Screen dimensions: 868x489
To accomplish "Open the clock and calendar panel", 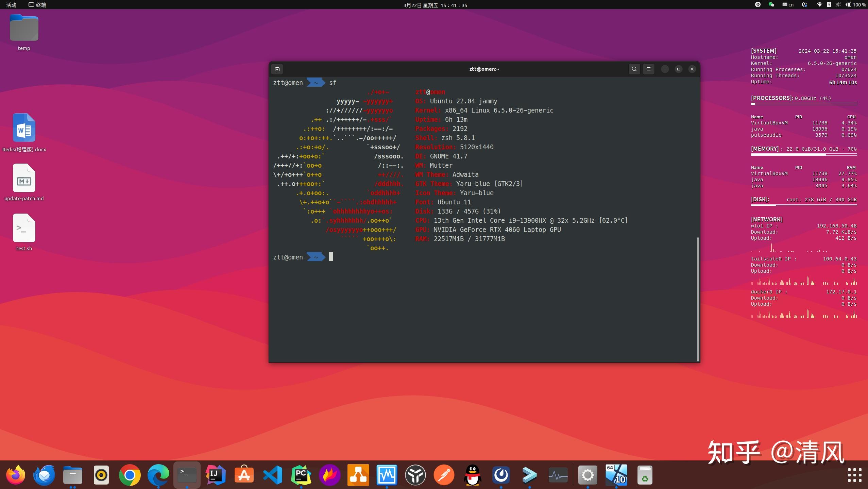I will click(435, 5).
